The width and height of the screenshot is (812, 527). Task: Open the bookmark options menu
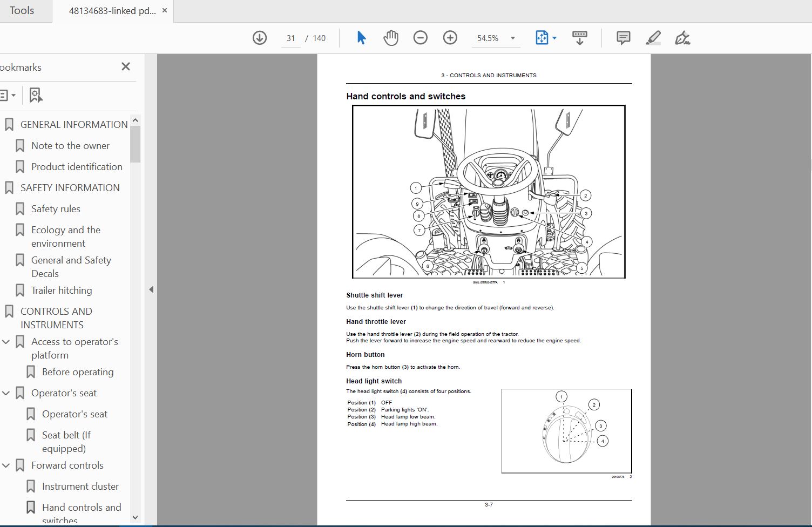9,95
